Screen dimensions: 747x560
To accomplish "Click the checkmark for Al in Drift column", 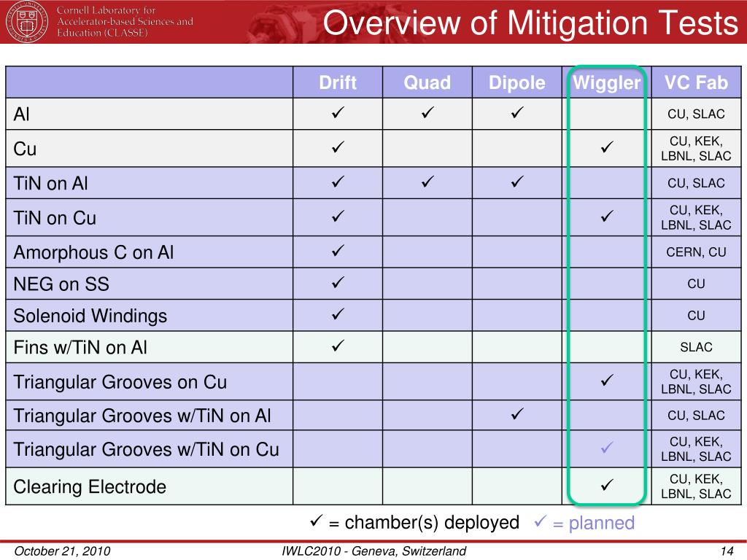I will 338,113.
